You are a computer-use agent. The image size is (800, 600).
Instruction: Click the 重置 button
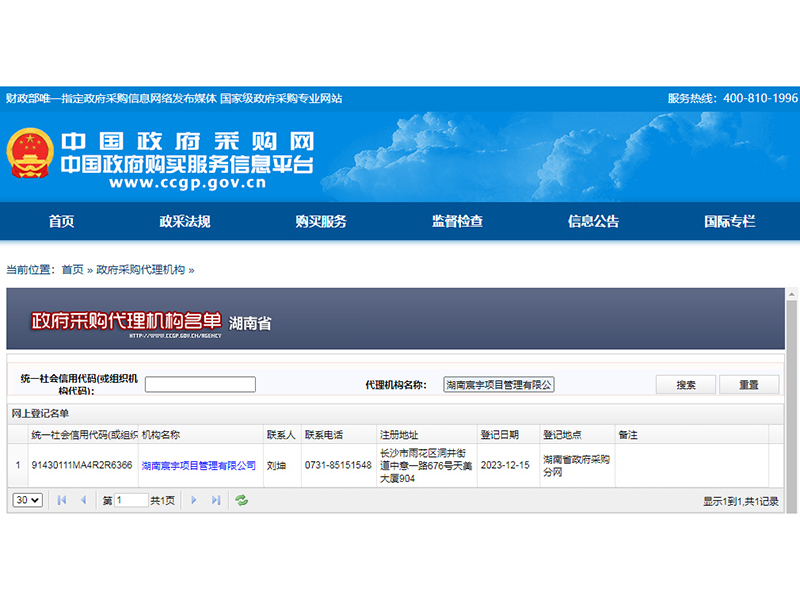click(x=749, y=385)
